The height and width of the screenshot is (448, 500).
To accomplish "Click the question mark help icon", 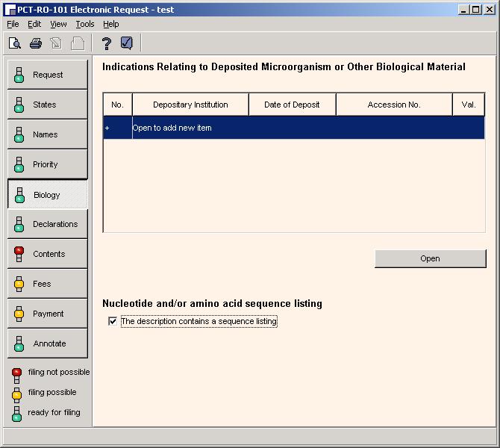I will [x=107, y=43].
